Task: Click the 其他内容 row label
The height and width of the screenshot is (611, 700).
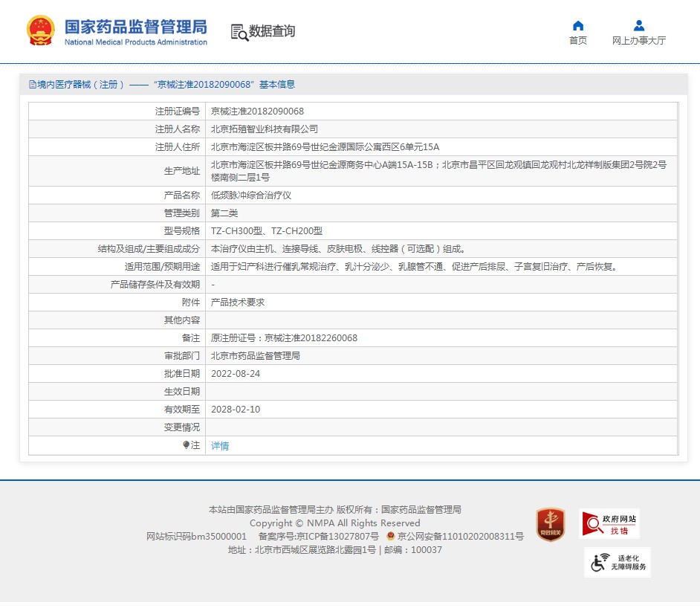Action: click(182, 320)
